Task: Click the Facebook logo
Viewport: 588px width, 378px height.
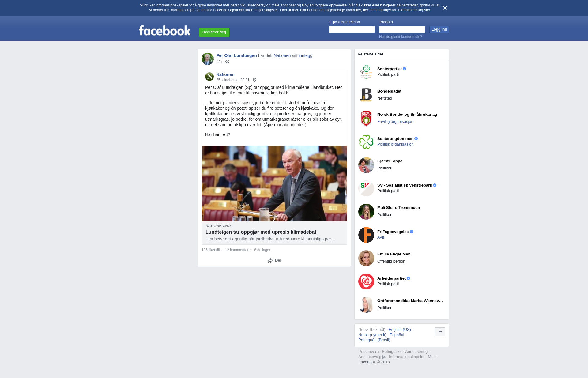Action: [x=164, y=31]
